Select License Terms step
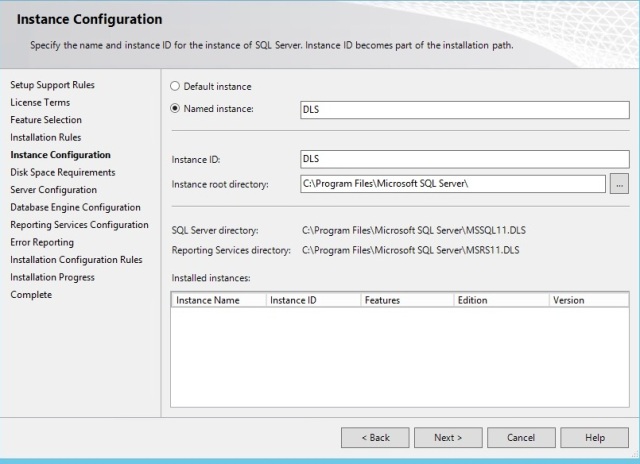This screenshot has height=464, width=640. tap(40, 102)
